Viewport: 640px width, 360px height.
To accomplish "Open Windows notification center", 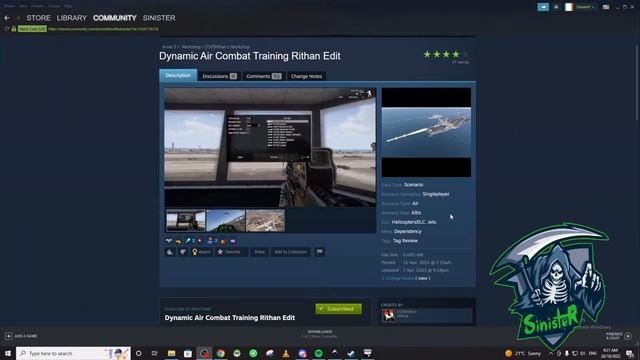I will pos(630,353).
